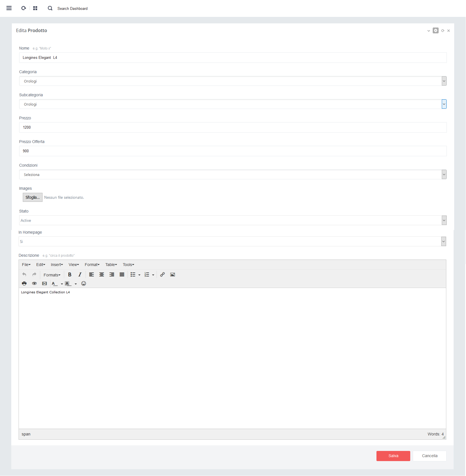Toggle bold formatting in the editor

coord(70,275)
